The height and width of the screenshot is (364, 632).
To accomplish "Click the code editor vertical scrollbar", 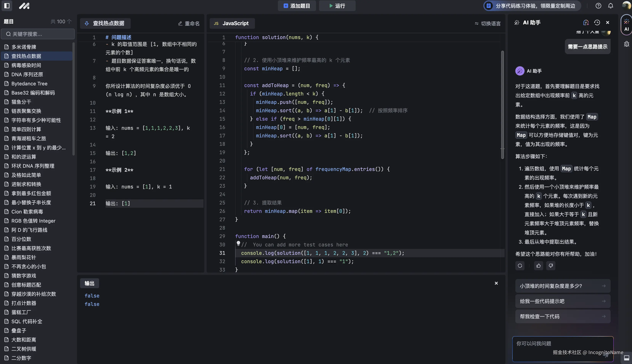I will (502, 105).
